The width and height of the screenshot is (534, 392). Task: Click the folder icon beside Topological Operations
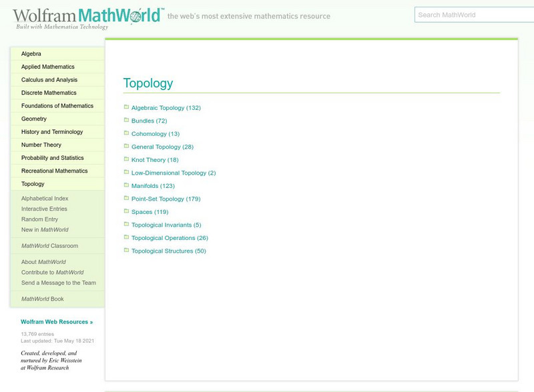(x=126, y=237)
